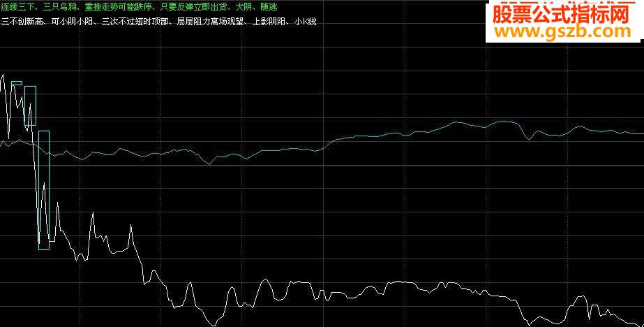Click the green word "大阴"
644x327 pixels.
244,7
